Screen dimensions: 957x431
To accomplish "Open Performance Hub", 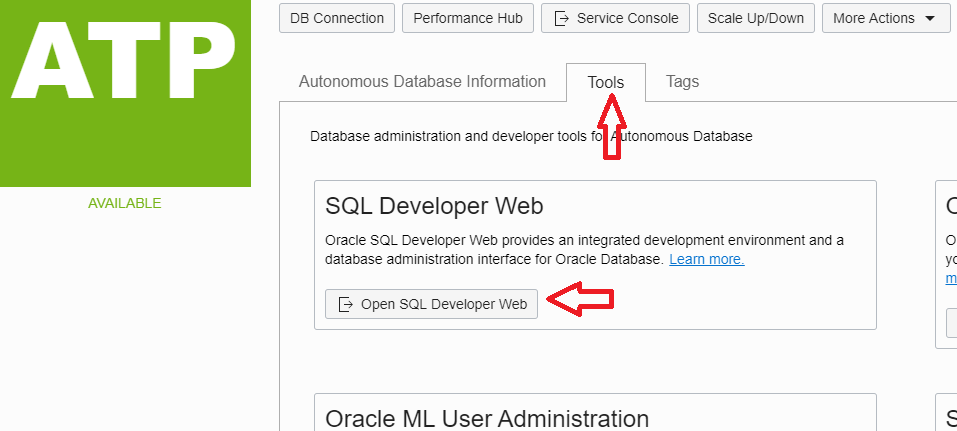I will pos(468,18).
